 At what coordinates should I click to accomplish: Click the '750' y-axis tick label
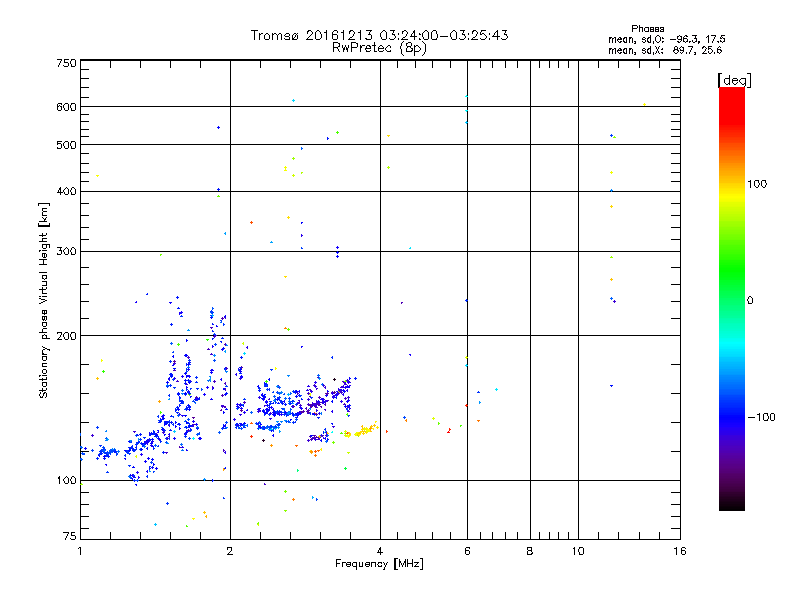[x=66, y=63]
